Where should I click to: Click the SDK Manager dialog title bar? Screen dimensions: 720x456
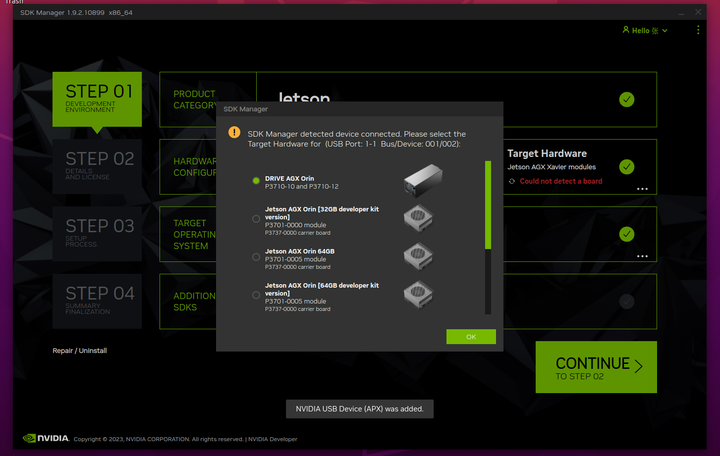360,109
